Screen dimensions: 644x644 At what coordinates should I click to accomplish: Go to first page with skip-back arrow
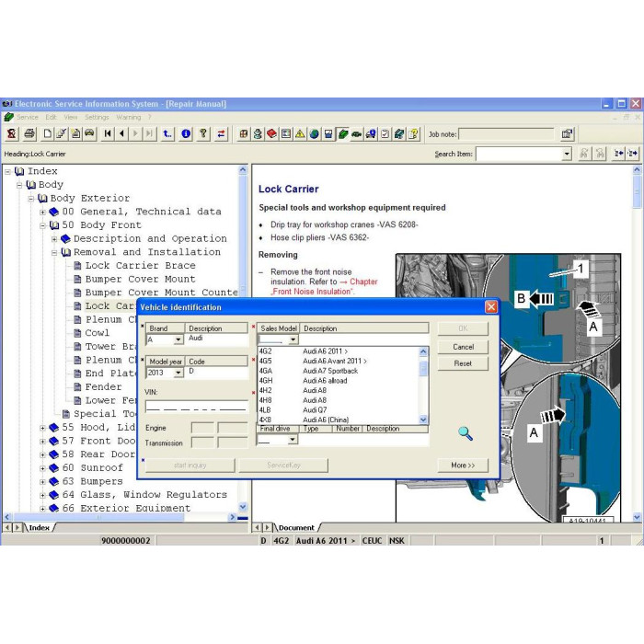(108, 133)
